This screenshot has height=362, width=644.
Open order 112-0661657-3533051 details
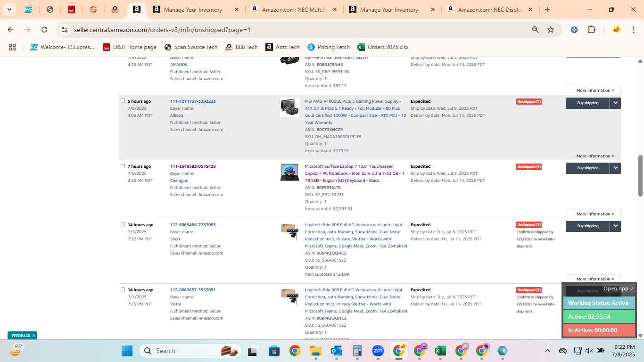[193, 290]
